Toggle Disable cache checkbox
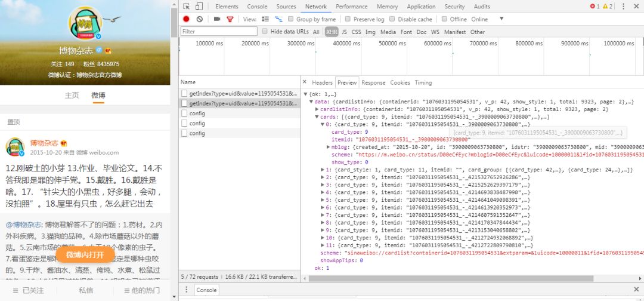Screen dimensions: 644x301 [x=392, y=19]
